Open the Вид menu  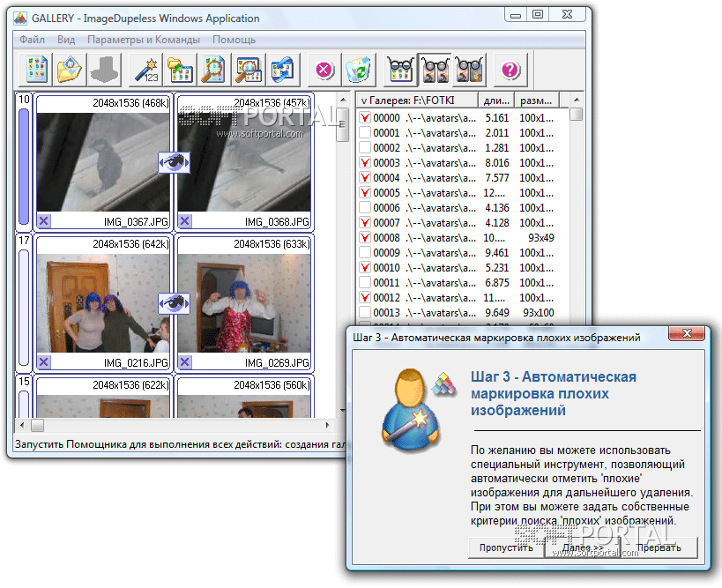pyautogui.click(x=66, y=40)
